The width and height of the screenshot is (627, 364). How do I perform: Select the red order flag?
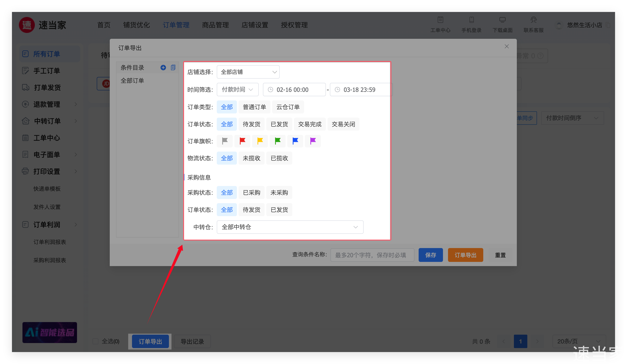(x=242, y=141)
